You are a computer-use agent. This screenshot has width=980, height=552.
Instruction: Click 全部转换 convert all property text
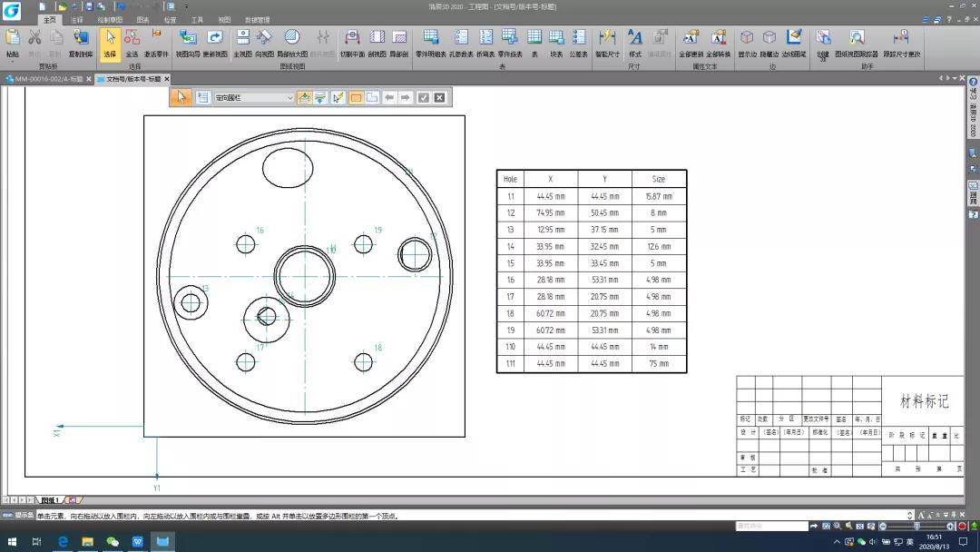pos(718,44)
